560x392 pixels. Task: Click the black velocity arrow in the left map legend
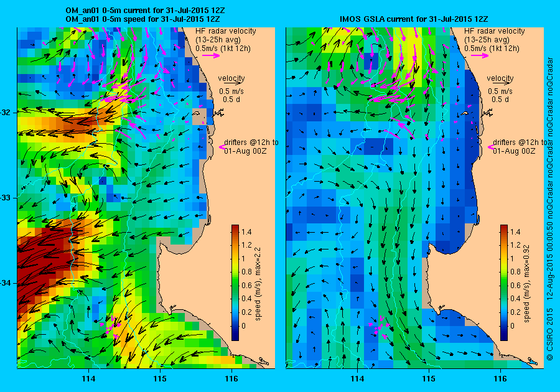231,83
